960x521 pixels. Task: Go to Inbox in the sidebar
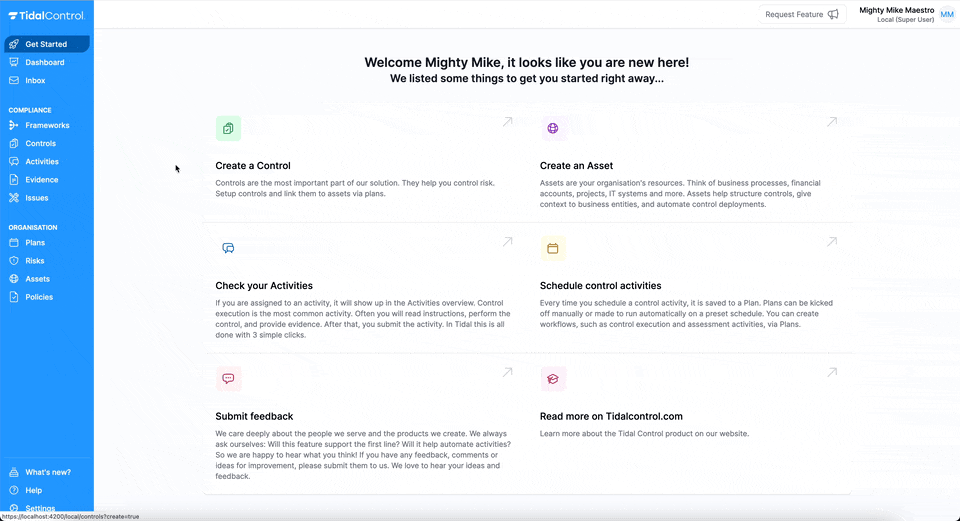tap(35, 80)
